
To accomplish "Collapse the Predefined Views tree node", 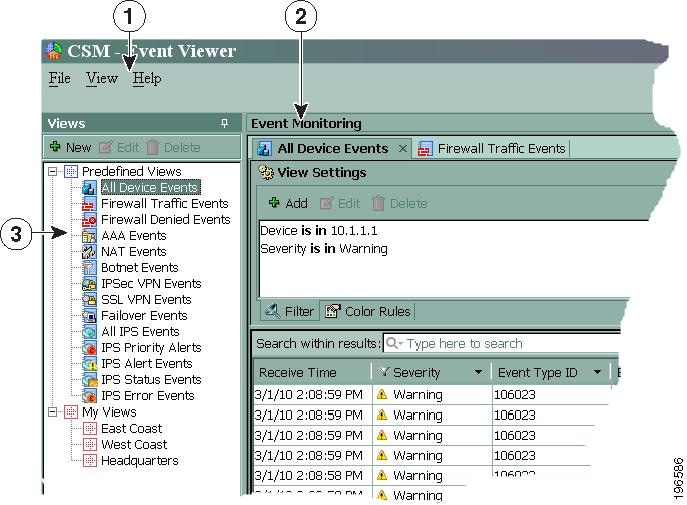I will (x=53, y=171).
